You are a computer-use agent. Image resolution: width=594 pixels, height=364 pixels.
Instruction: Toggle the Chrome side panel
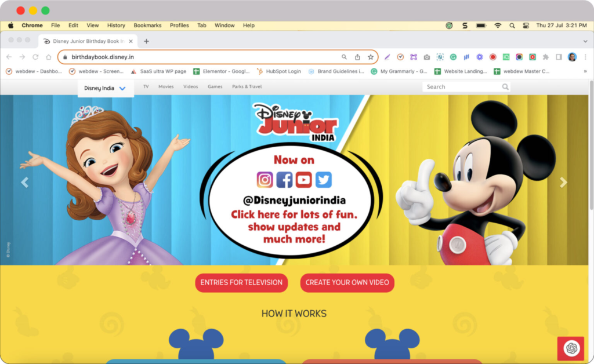(559, 57)
